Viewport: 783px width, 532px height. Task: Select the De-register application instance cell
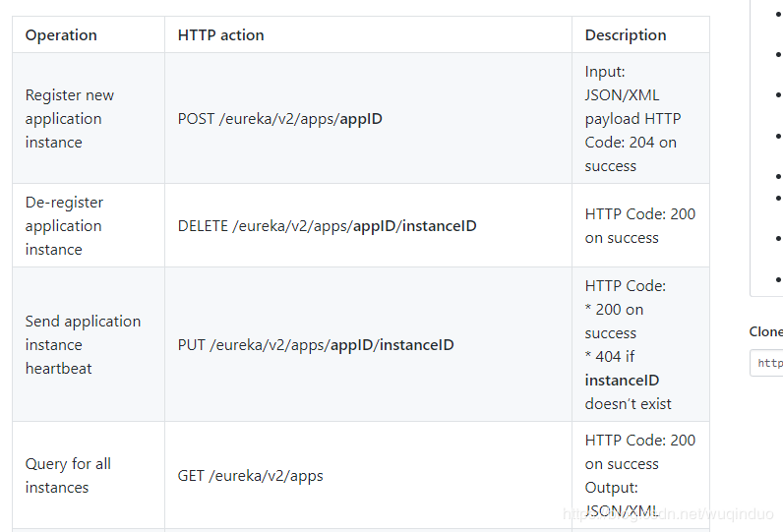64,226
